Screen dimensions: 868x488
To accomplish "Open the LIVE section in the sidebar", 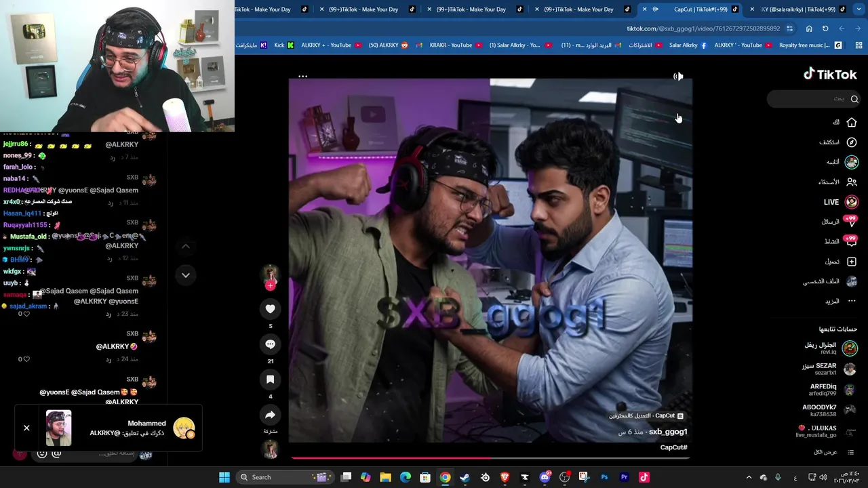I will point(840,202).
